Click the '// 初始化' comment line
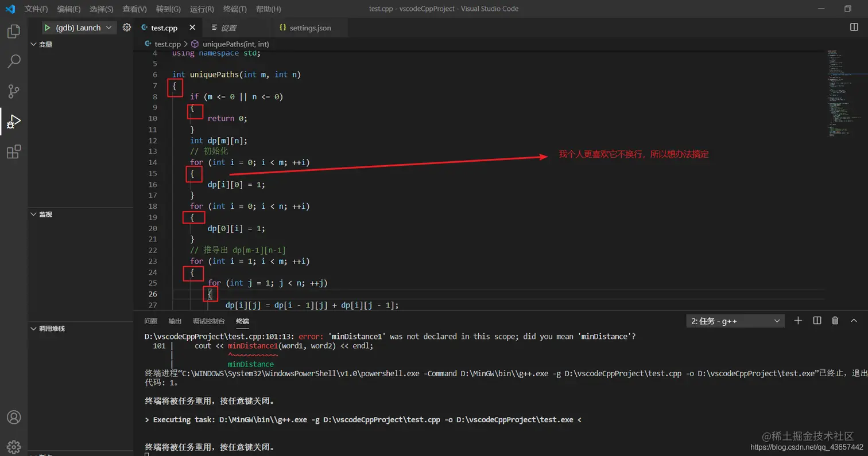This screenshot has height=456, width=868. point(209,151)
